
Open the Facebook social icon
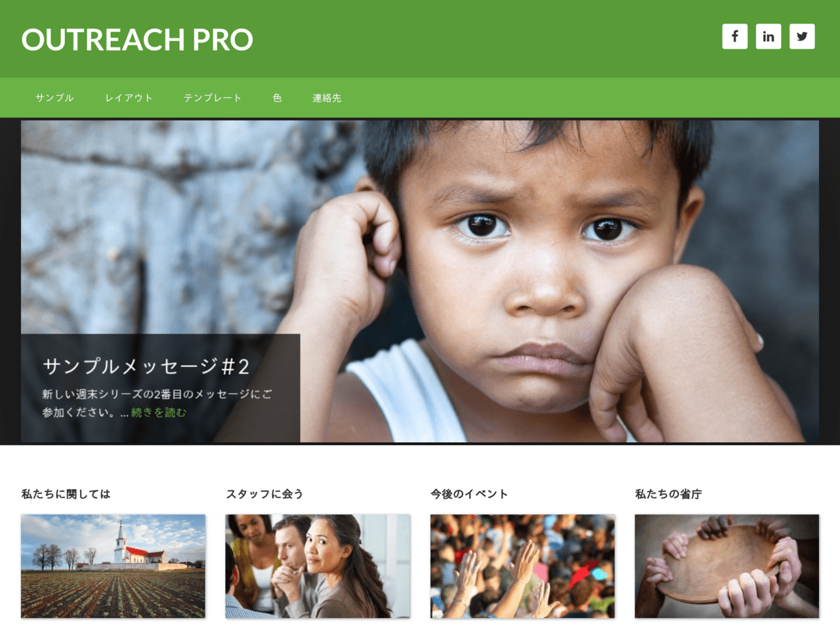(x=734, y=36)
